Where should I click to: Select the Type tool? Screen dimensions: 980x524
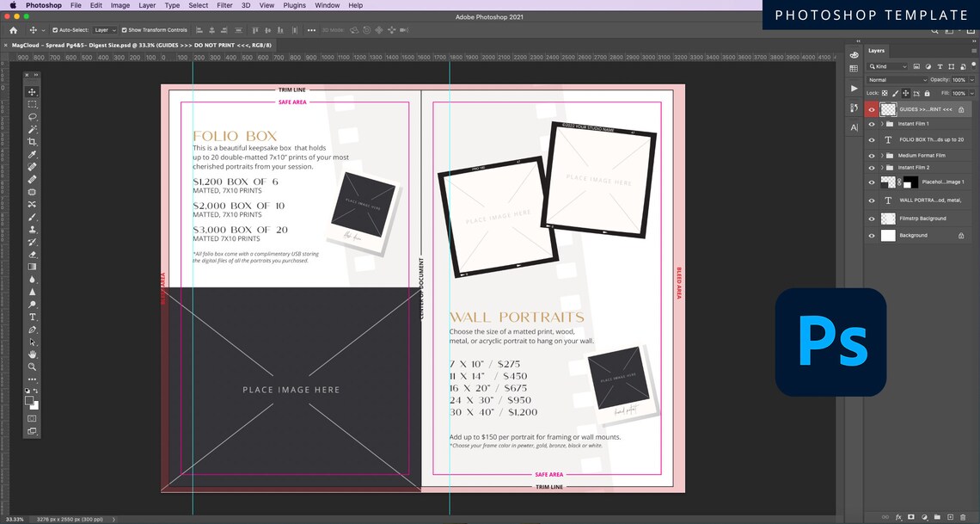(32, 317)
